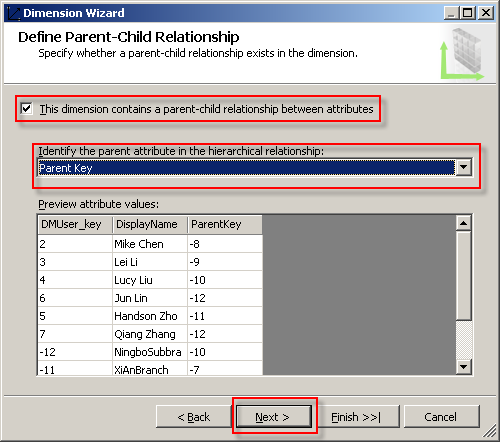Select the Mike Chen row
The height and width of the screenshot is (442, 500).
pos(150,244)
